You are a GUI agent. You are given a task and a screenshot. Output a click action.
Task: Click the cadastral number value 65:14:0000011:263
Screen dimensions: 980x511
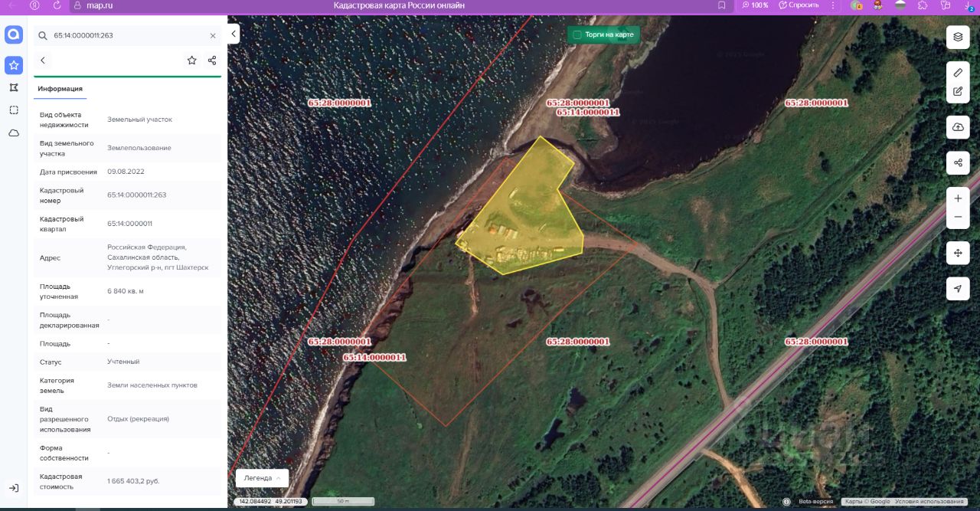point(137,195)
